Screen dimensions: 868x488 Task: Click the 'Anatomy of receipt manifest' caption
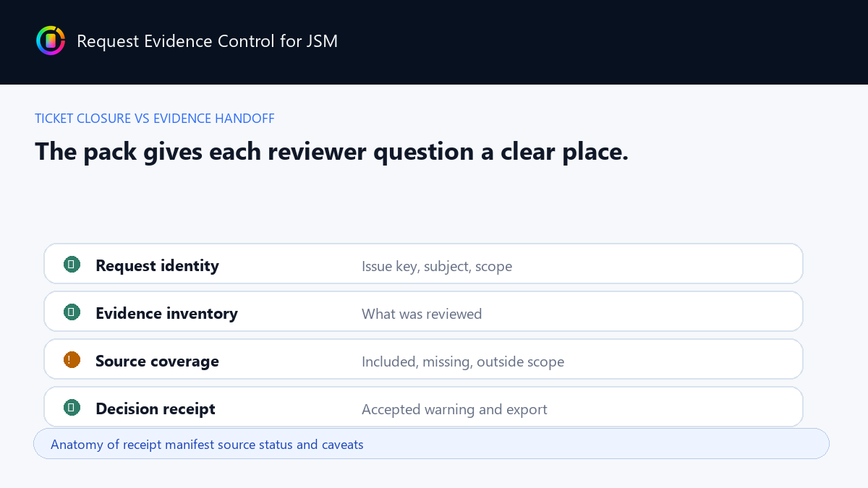[207, 444]
